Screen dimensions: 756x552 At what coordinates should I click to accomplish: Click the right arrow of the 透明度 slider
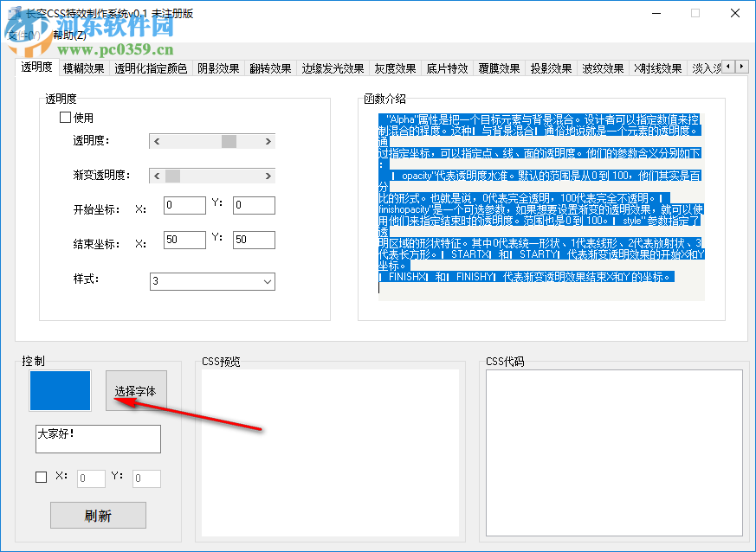[267, 141]
